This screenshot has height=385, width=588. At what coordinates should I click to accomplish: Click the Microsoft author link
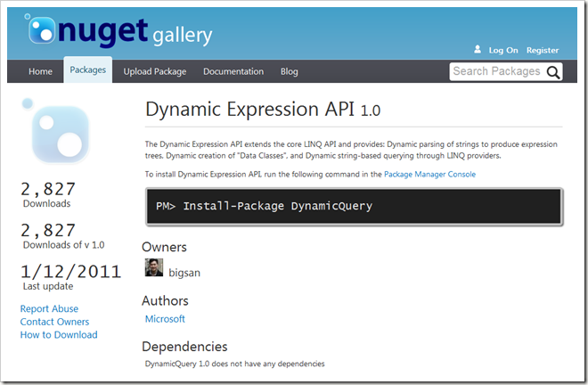click(x=165, y=319)
